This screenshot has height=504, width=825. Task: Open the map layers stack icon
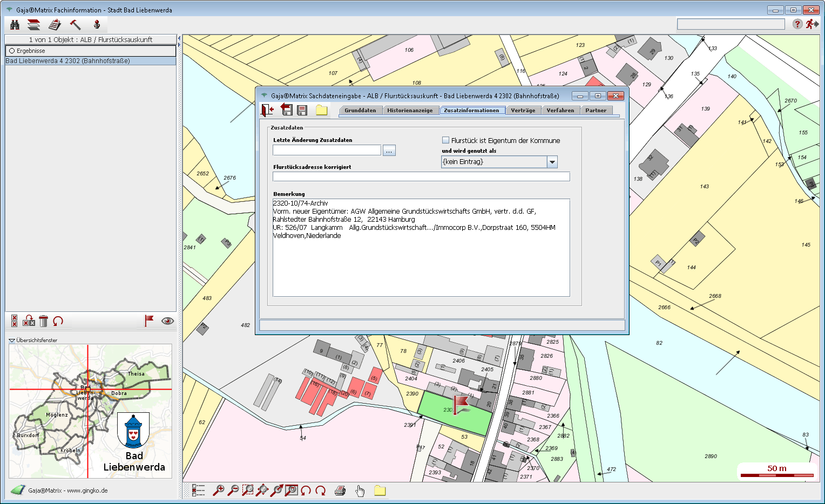pyautogui.click(x=34, y=25)
